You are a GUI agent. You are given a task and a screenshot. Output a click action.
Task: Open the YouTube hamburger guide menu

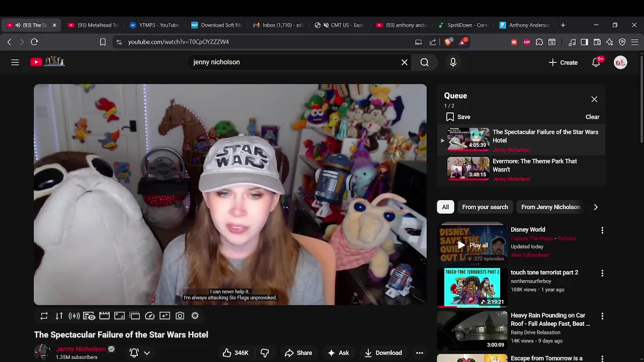pyautogui.click(x=15, y=62)
